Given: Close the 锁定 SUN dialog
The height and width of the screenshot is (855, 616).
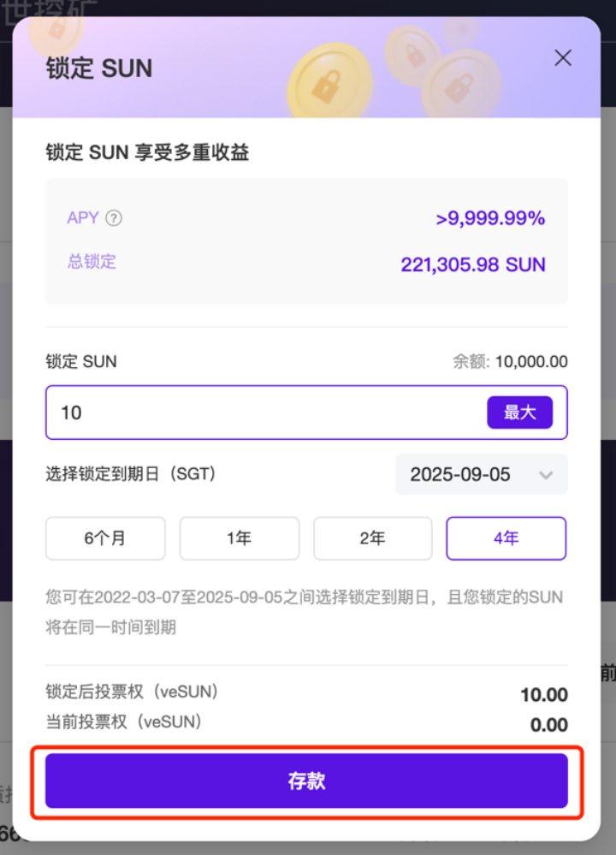Looking at the screenshot, I should 562,58.
